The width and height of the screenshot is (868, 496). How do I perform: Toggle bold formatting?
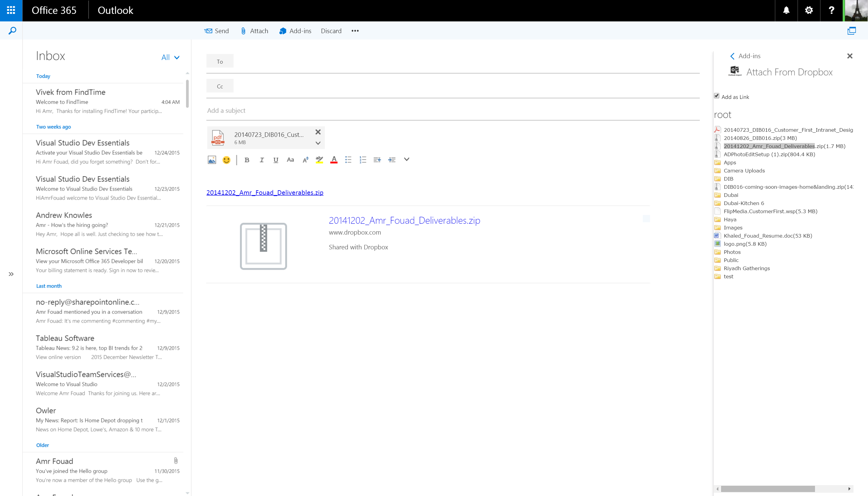(x=247, y=160)
